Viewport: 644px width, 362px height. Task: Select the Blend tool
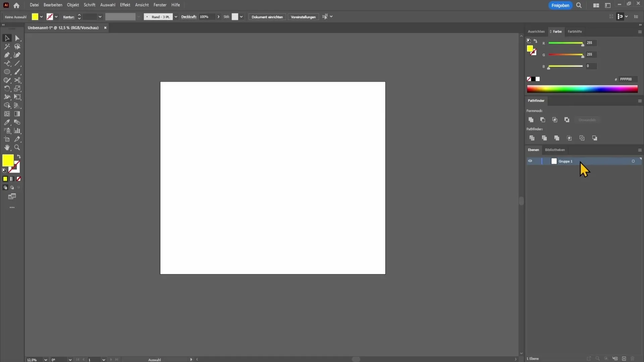tap(17, 122)
